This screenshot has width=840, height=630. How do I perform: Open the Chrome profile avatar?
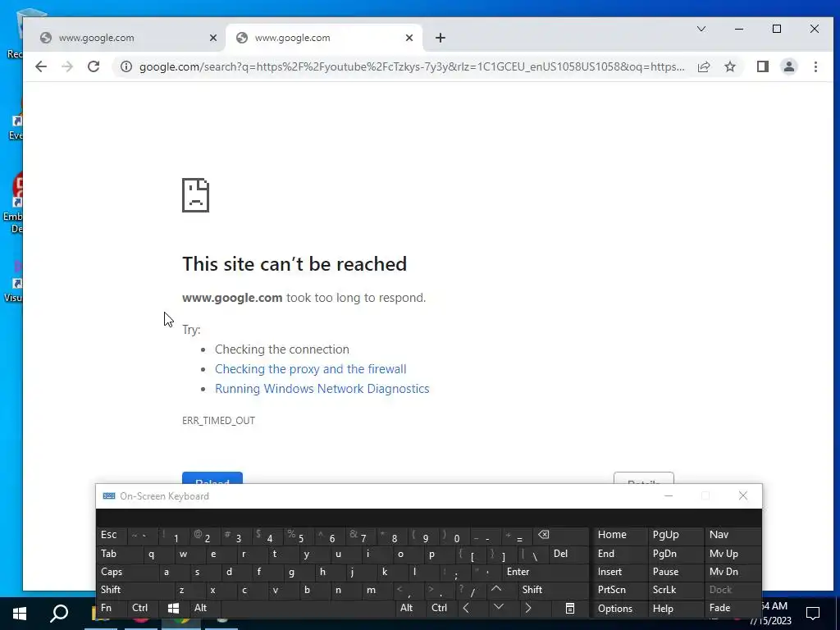tap(789, 66)
